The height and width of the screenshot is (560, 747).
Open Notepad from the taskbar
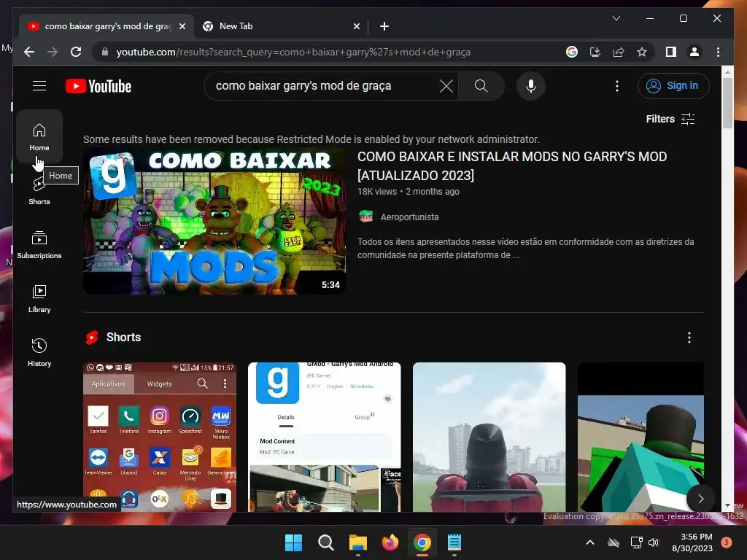point(454,542)
